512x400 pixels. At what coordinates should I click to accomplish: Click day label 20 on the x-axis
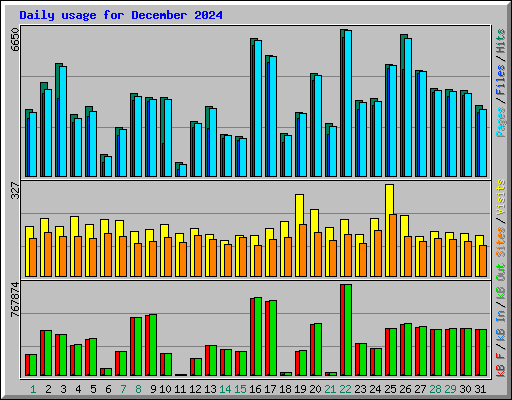tap(315, 389)
